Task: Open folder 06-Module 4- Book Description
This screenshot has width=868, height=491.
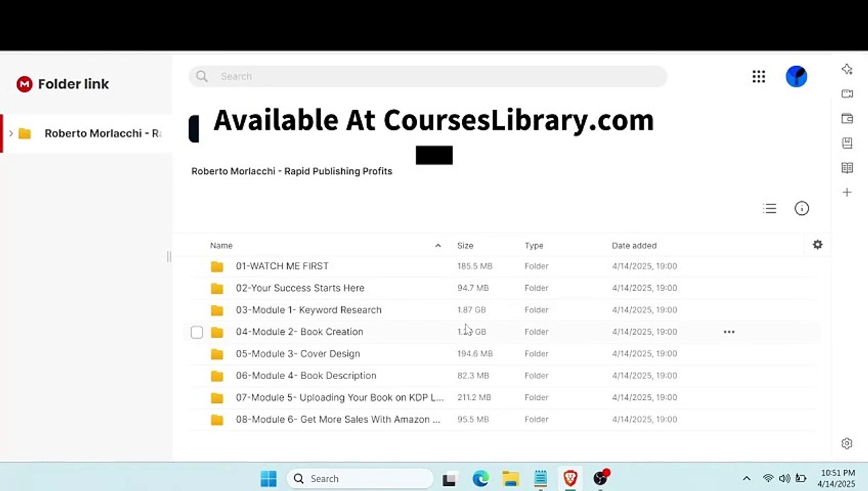Action: 306,375
